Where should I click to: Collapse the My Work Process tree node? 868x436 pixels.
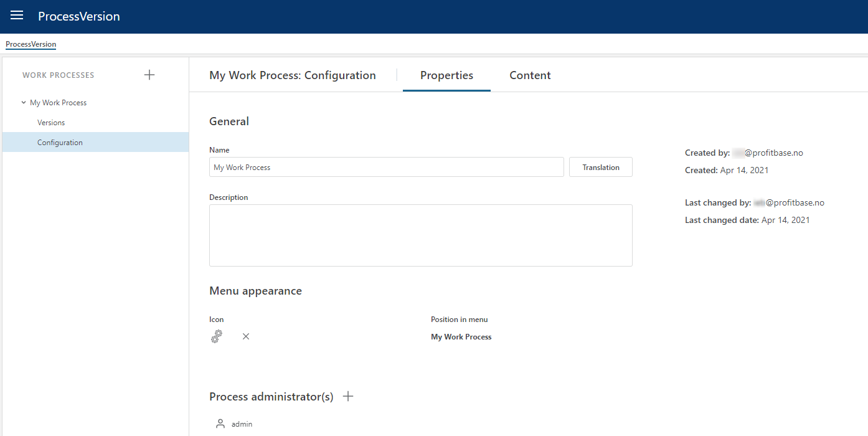24,103
